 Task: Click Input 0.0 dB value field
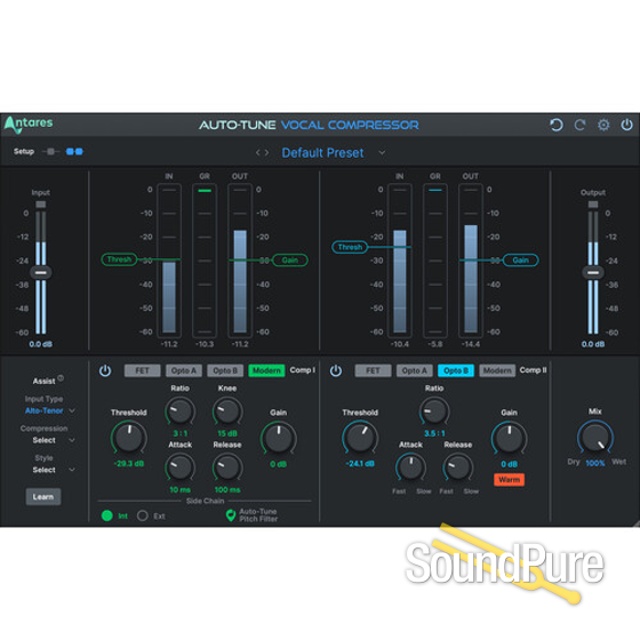pos(40,344)
